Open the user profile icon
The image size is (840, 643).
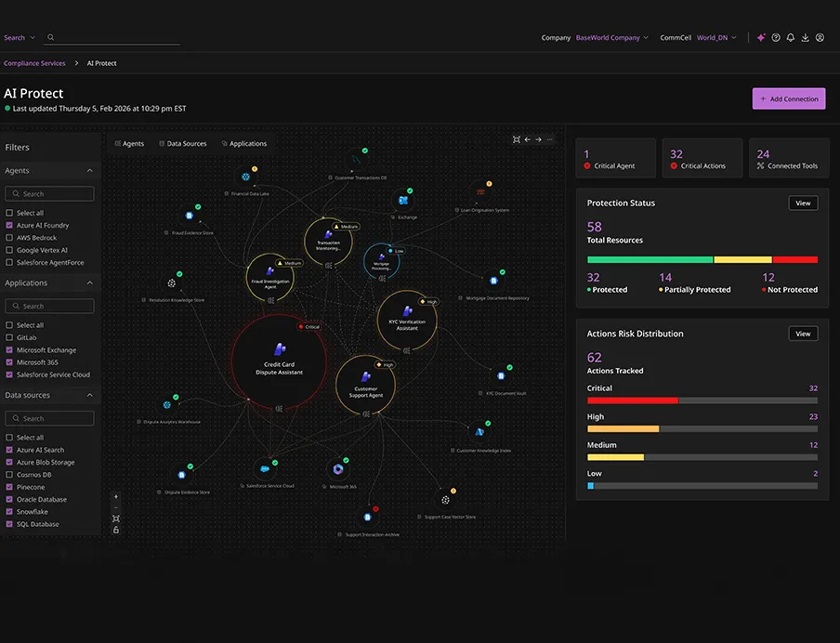pos(820,37)
